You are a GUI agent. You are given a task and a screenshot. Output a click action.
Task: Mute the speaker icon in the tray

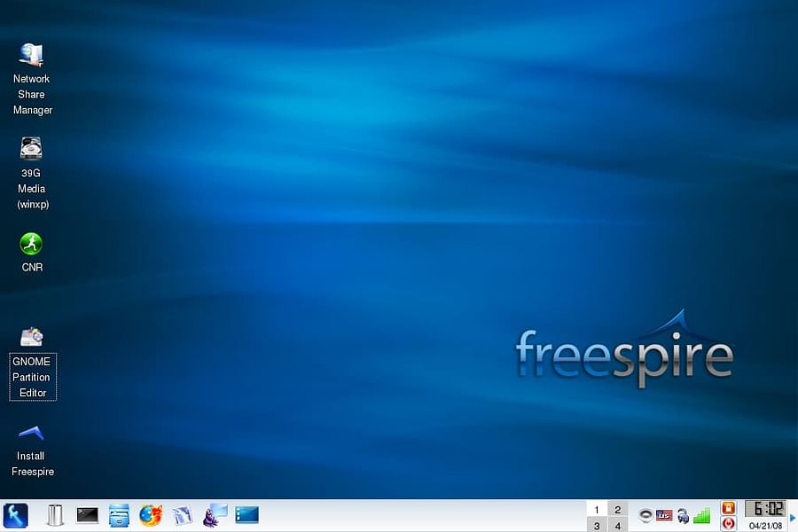point(645,514)
